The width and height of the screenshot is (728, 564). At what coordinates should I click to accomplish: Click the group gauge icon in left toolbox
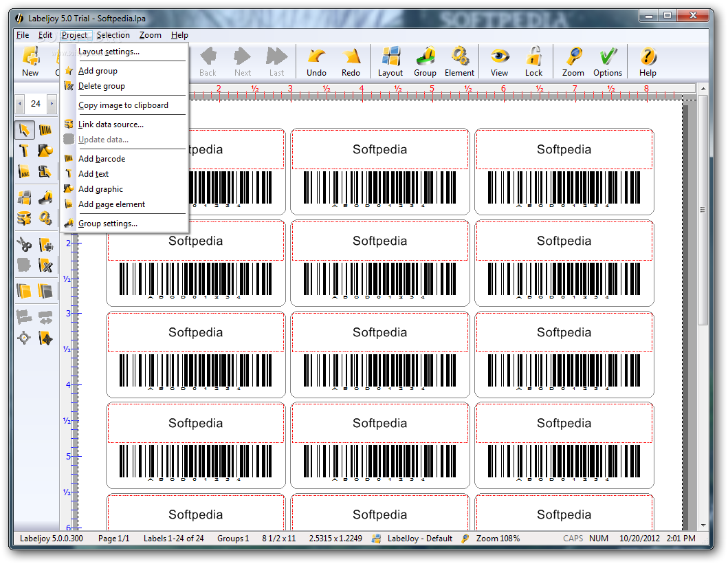pos(45,198)
